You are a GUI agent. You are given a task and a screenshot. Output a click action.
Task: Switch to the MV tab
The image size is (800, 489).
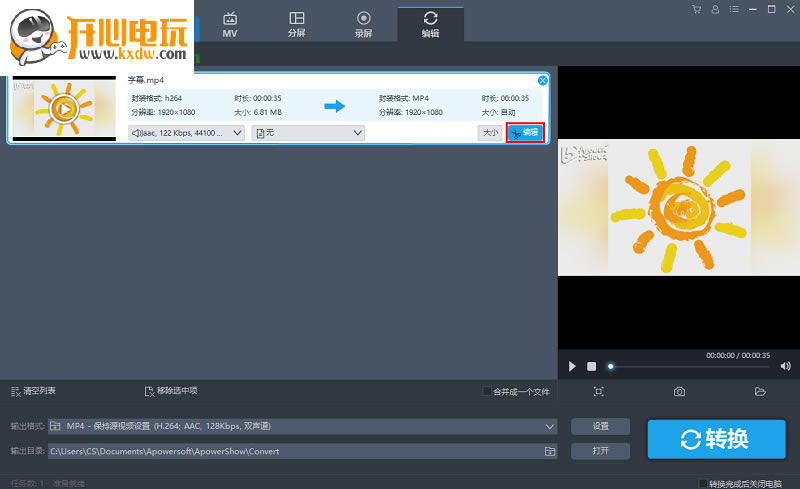230,23
